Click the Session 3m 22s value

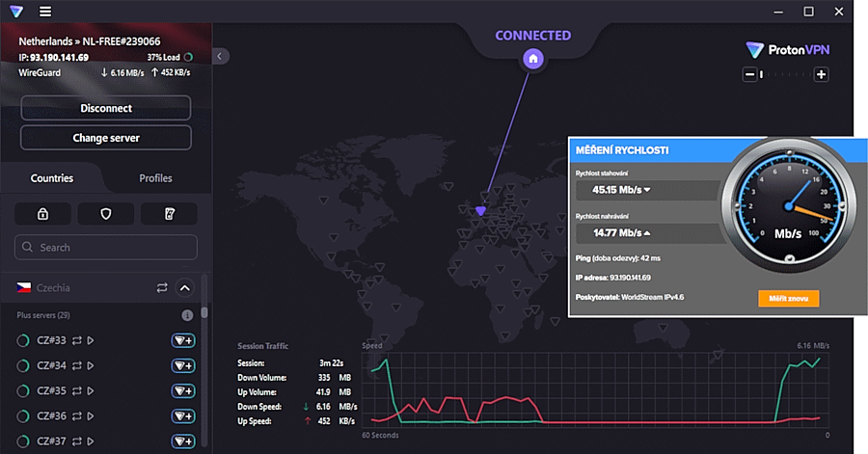click(x=332, y=363)
